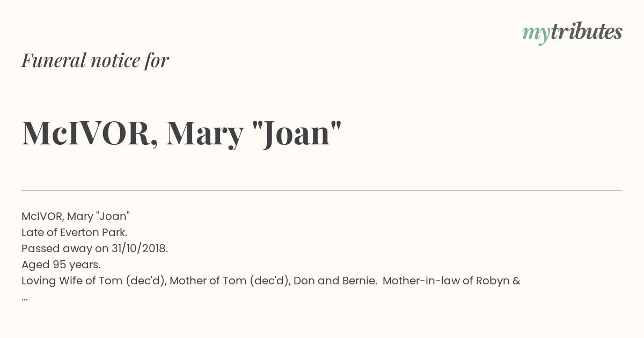The width and height of the screenshot is (644, 338).
Task: Click the McIVOR, Mary "Joan" title
Action: click(x=181, y=133)
